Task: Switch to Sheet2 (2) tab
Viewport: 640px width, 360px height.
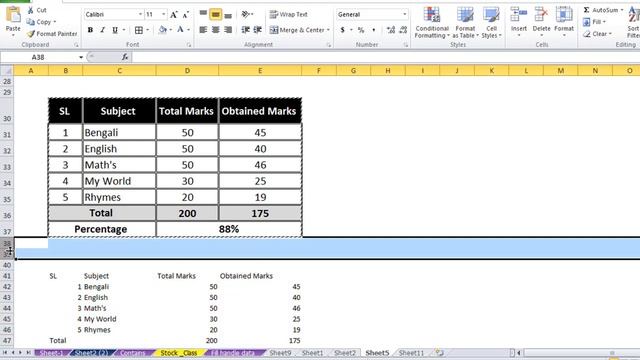Action: pyautogui.click(x=91, y=353)
